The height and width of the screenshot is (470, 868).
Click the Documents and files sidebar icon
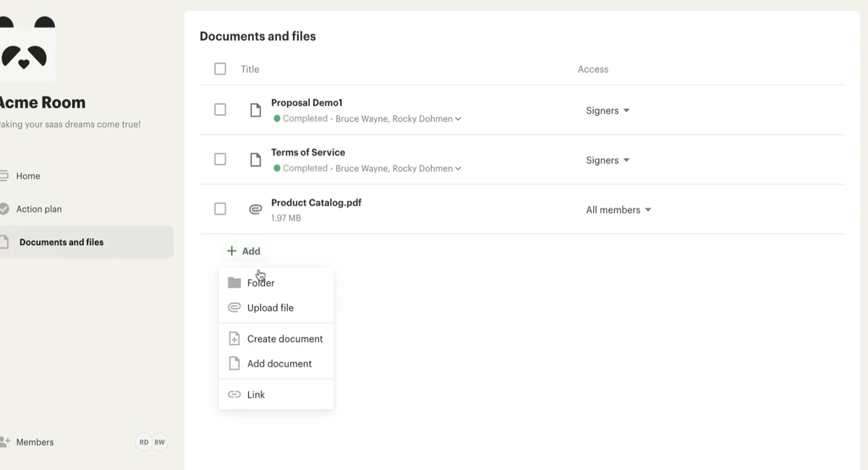tap(4, 242)
